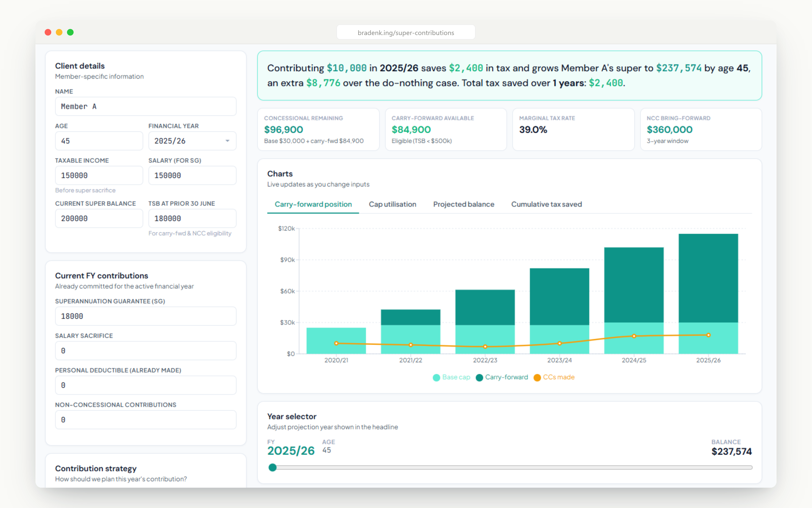Edit Non-concessional Contributions field
This screenshot has height=508, width=812.
click(x=146, y=420)
